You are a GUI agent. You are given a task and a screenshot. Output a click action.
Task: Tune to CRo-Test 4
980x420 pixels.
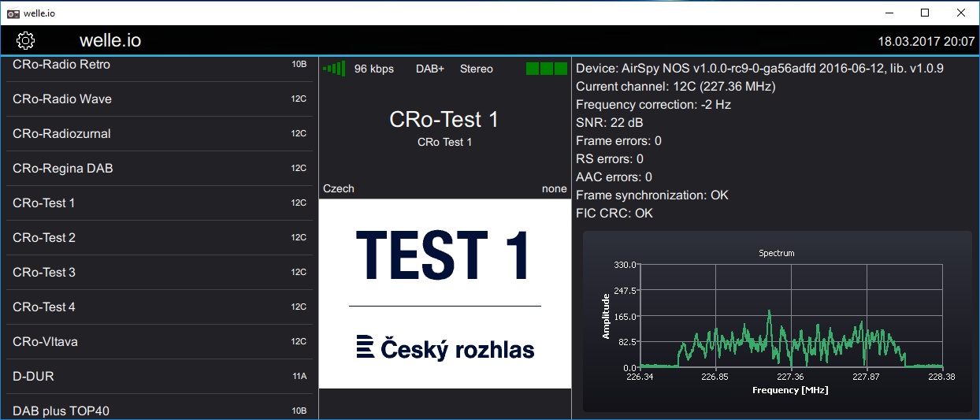(x=159, y=307)
